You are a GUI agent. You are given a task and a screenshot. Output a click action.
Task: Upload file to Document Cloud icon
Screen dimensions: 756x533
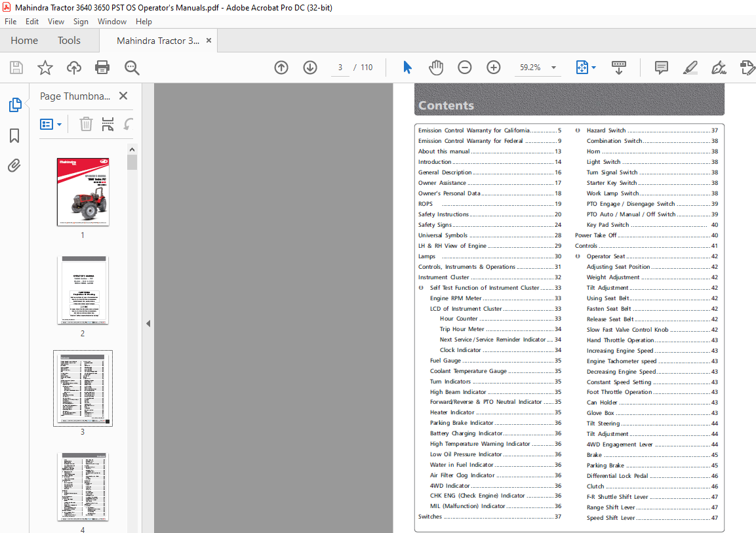[74, 68]
